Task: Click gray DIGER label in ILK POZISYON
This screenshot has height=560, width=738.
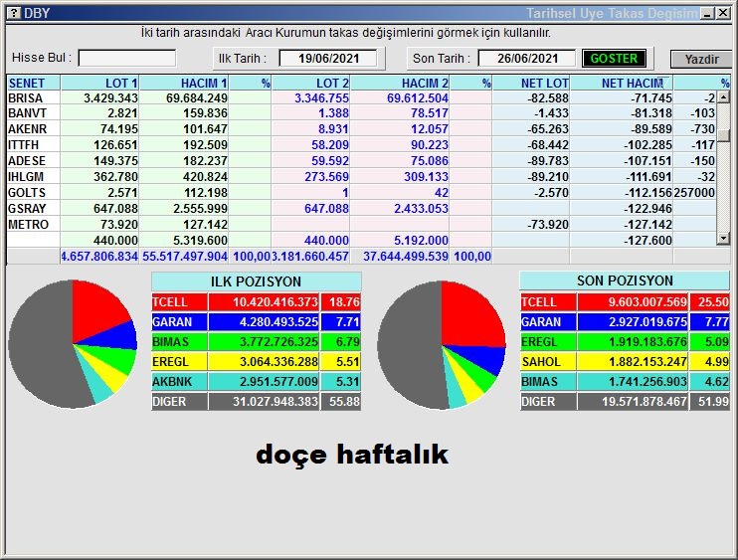Action: 179,402
